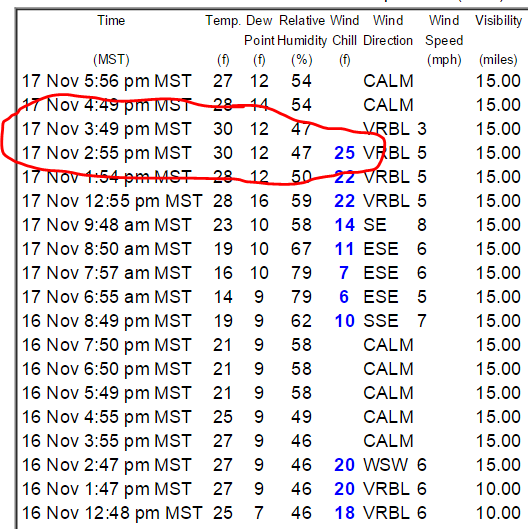Image resolution: width=528 pixels, height=529 pixels.
Task: Select the 16 Nov 4:55 pm MST timestamp
Action: (x=107, y=417)
